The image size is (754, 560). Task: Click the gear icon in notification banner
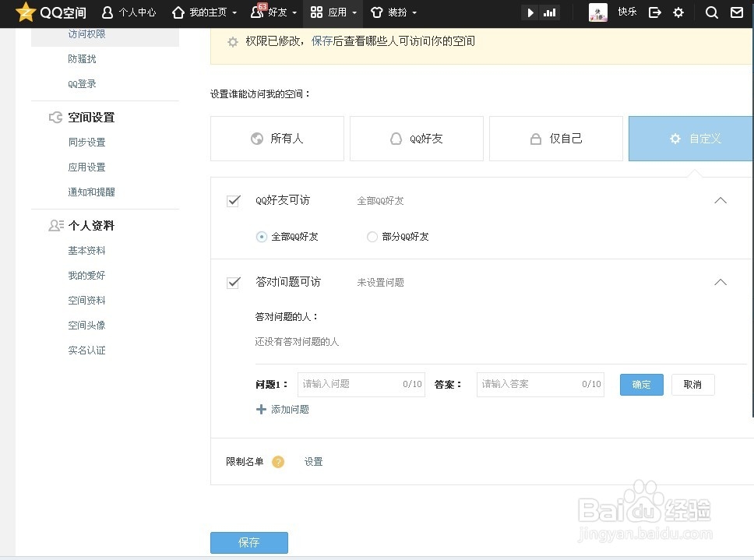click(x=233, y=42)
